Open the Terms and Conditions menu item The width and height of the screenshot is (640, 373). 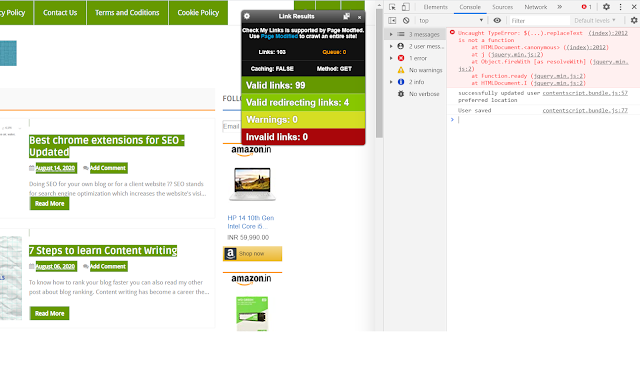(127, 13)
